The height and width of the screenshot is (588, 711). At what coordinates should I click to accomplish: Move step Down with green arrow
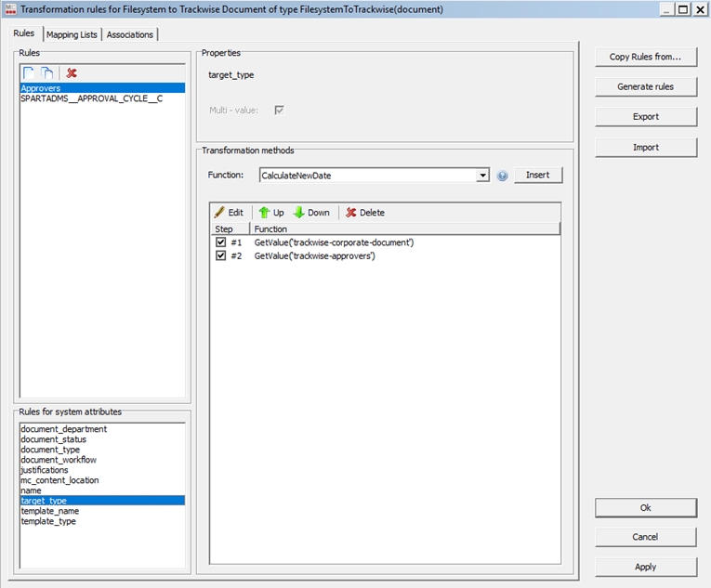point(311,213)
